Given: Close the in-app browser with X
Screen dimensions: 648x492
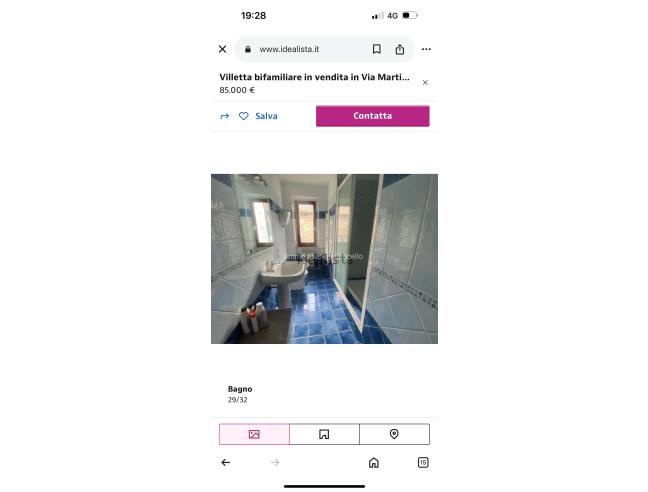Looking at the screenshot, I should (222, 49).
